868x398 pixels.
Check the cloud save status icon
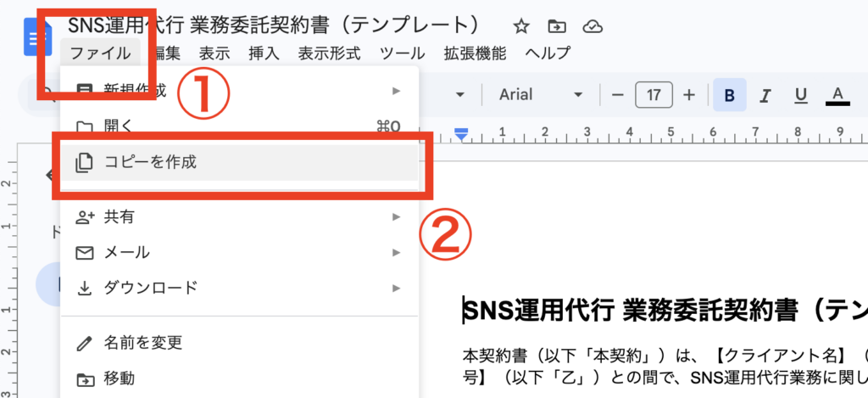pyautogui.click(x=593, y=25)
